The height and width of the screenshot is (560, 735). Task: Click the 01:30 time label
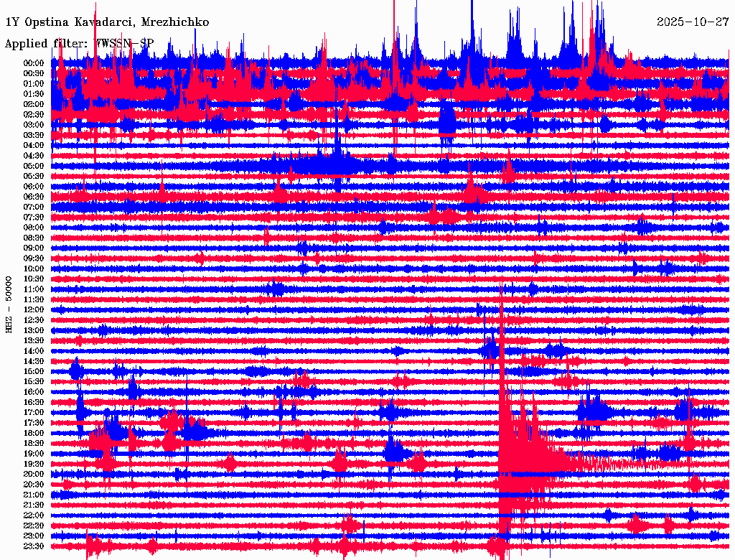pos(34,94)
